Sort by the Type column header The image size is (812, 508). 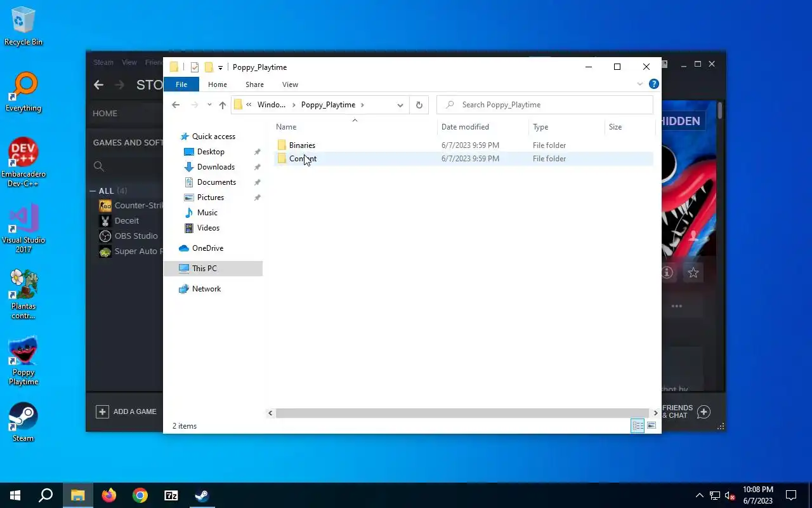click(566, 127)
